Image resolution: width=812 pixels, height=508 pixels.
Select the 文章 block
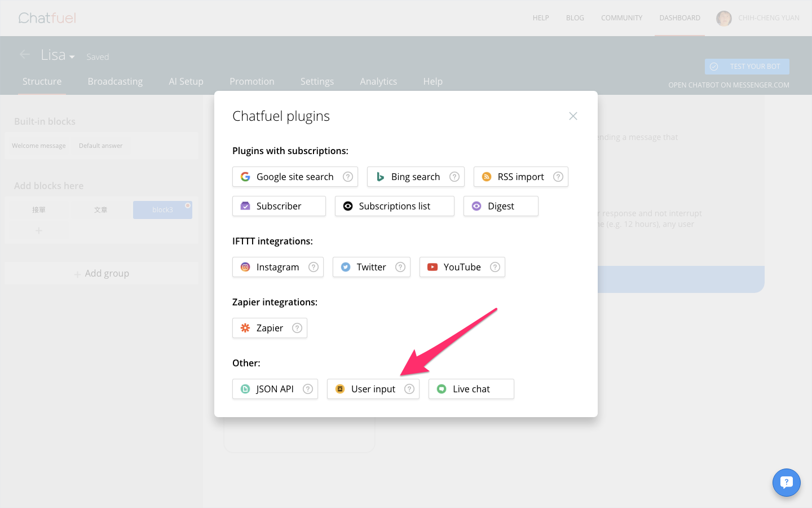click(101, 210)
